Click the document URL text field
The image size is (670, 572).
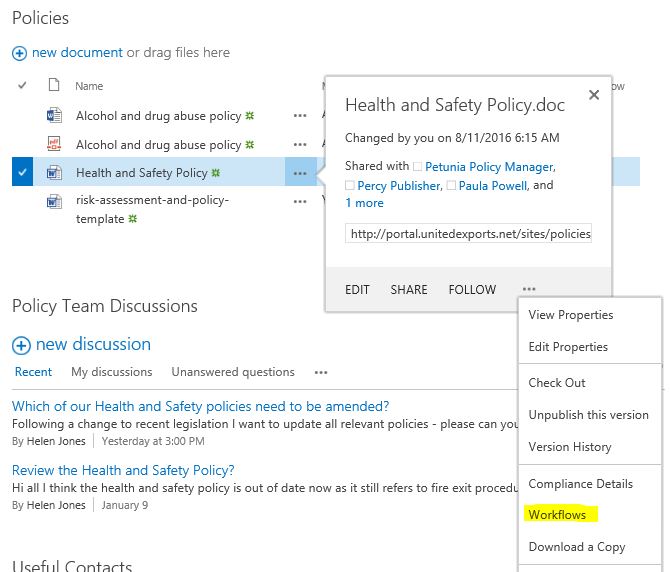pyautogui.click(x=469, y=234)
